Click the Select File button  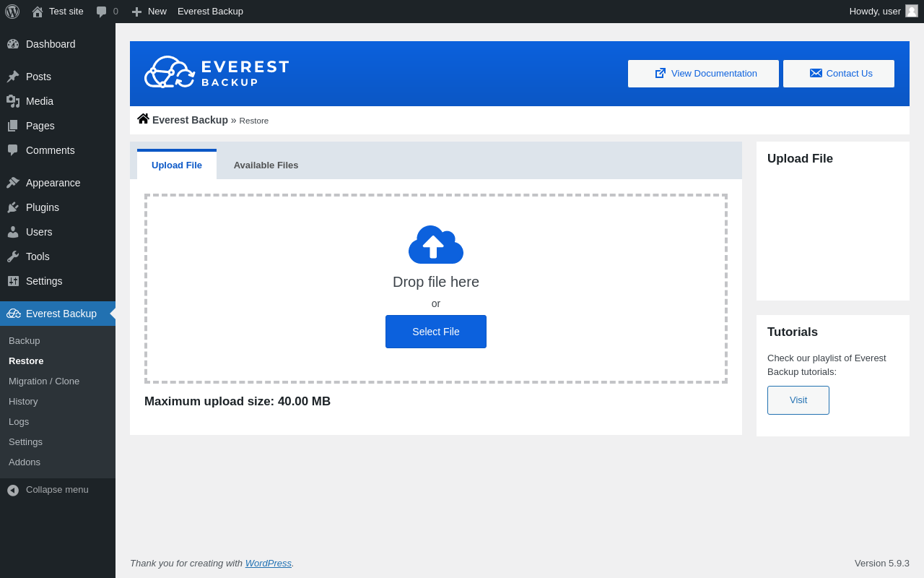436,332
